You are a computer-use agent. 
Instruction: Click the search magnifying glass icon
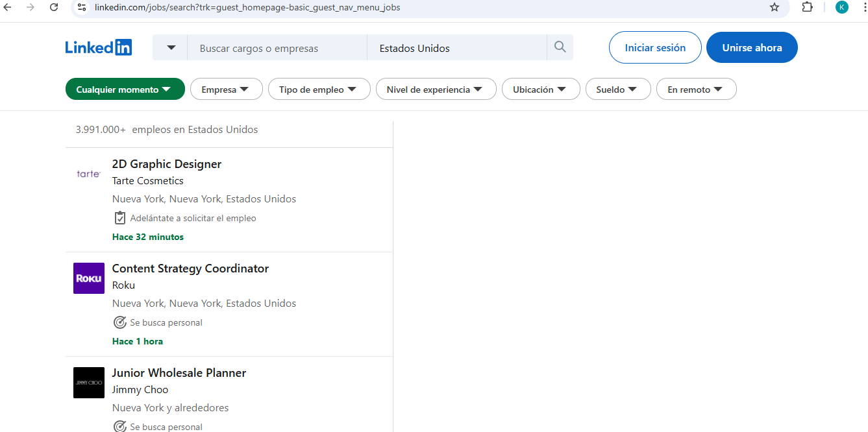pos(559,47)
